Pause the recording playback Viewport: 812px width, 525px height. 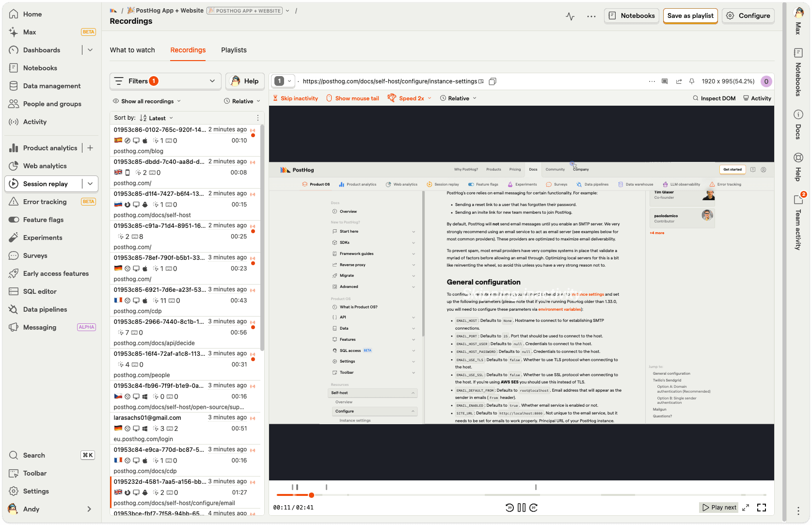click(x=522, y=508)
